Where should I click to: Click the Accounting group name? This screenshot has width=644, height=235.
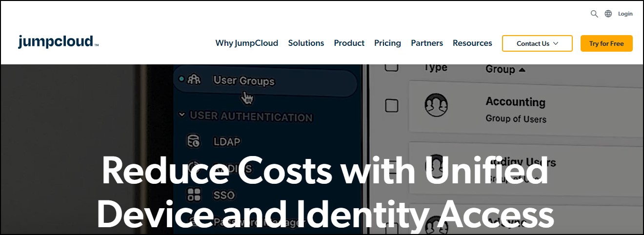515,102
